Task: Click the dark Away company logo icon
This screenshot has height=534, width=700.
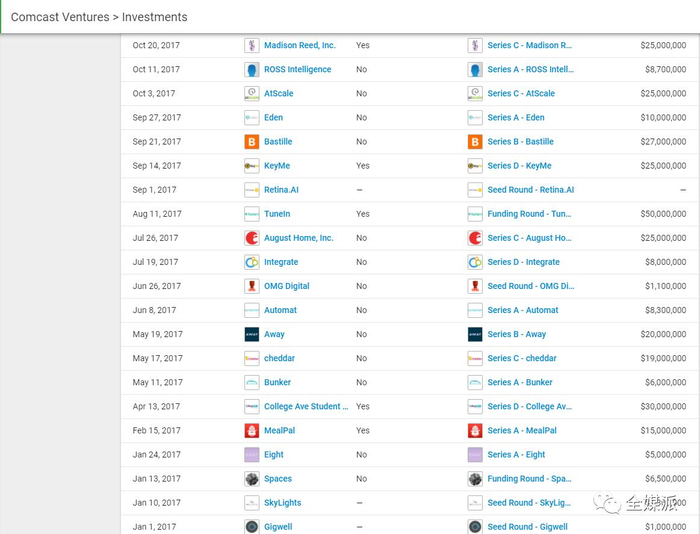Action: 252,334
